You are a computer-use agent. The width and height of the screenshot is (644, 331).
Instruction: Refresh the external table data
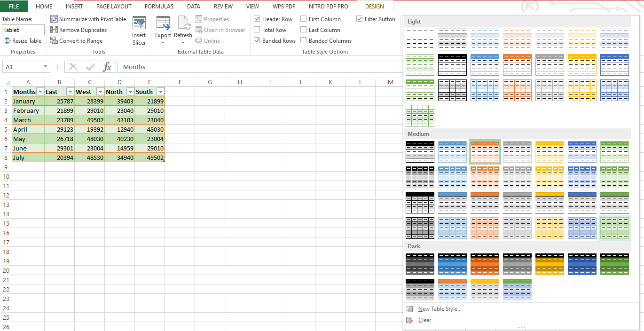tap(183, 30)
